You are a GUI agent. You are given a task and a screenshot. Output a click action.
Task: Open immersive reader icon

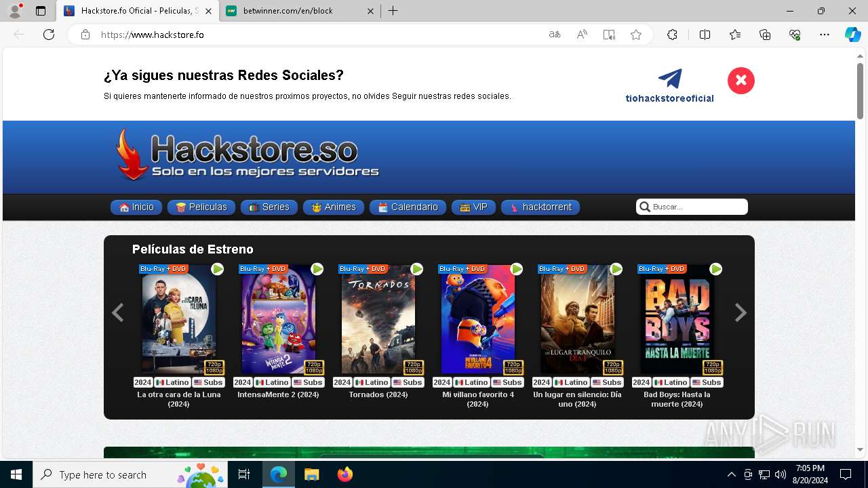click(x=609, y=35)
